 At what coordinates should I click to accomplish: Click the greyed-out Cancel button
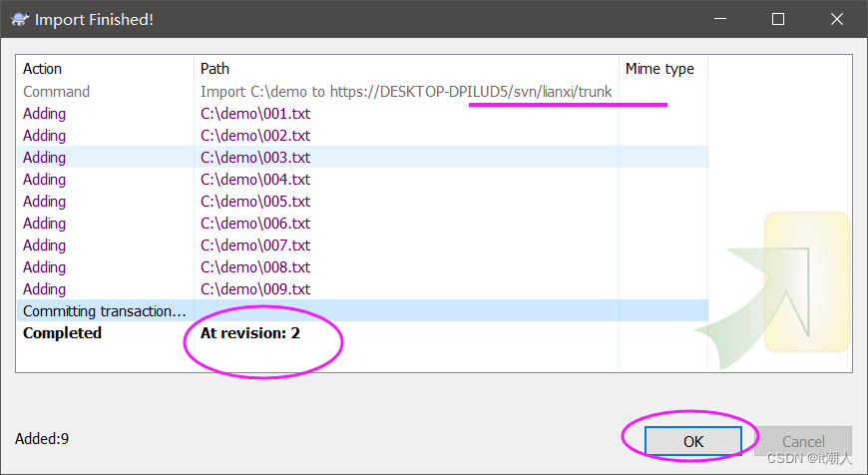pos(803,441)
